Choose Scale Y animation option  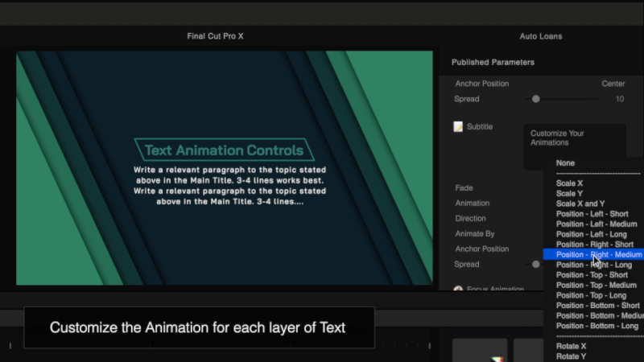pos(569,193)
